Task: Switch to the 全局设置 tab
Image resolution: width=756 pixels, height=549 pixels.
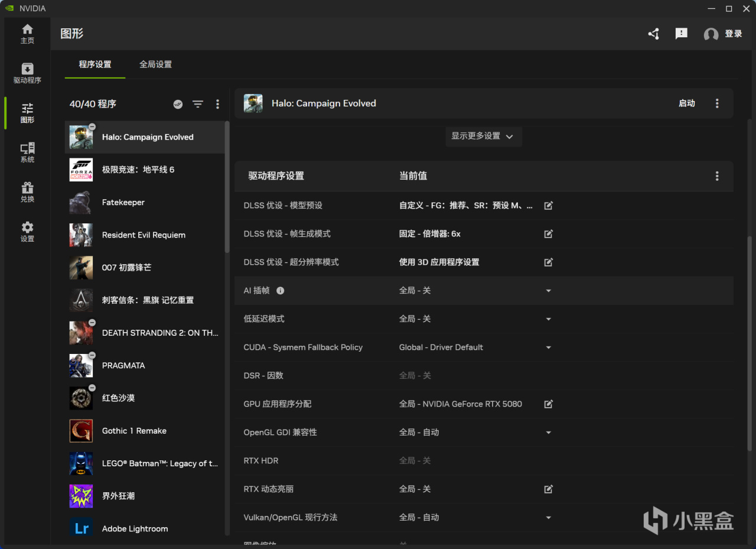Action: tap(155, 64)
